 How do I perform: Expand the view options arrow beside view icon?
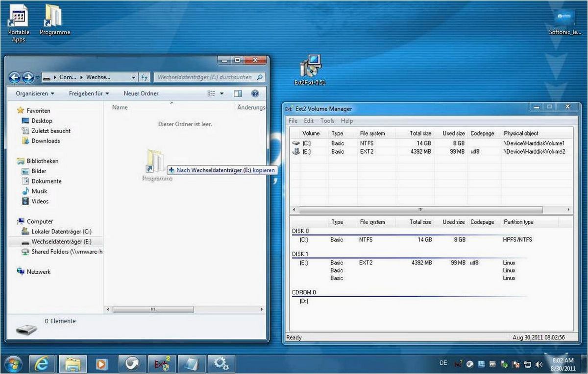coord(221,93)
